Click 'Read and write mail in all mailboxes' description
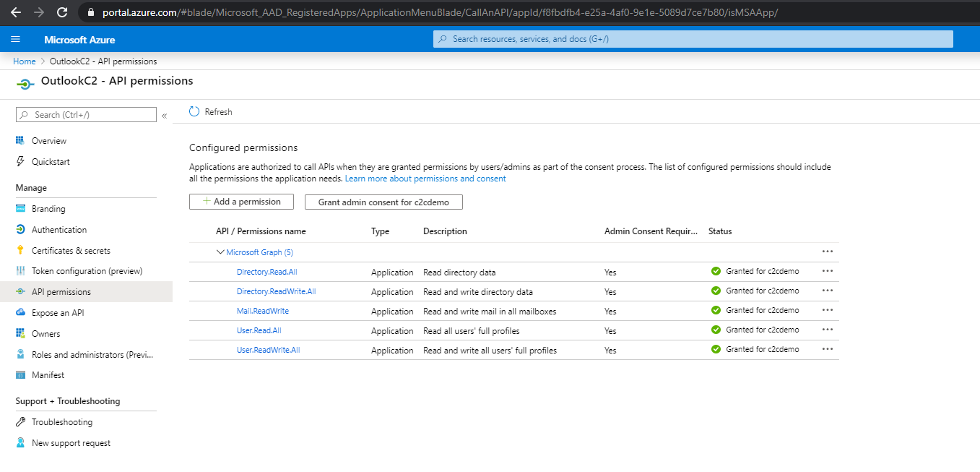The width and height of the screenshot is (980, 472). pyautogui.click(x=490, y=312)
